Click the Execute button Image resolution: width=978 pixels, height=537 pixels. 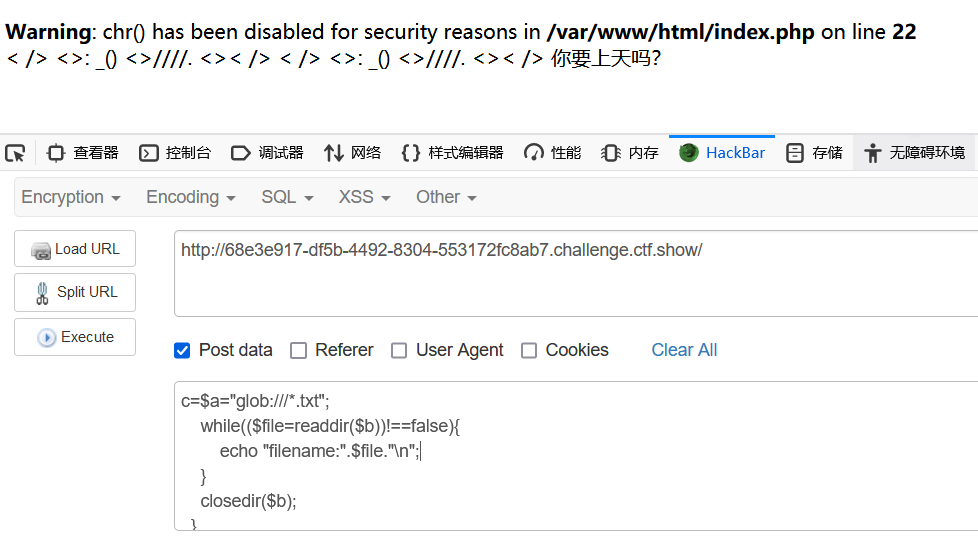point(75,337)
